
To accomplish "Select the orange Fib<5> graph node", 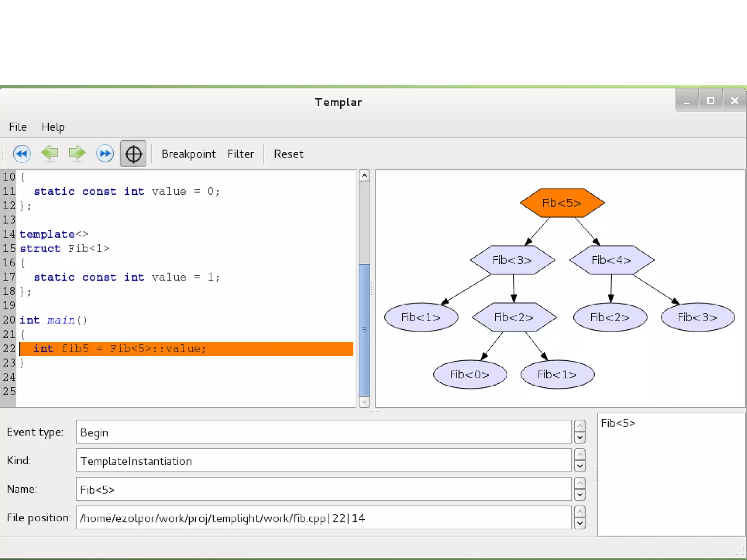I will tap(562, 203).
